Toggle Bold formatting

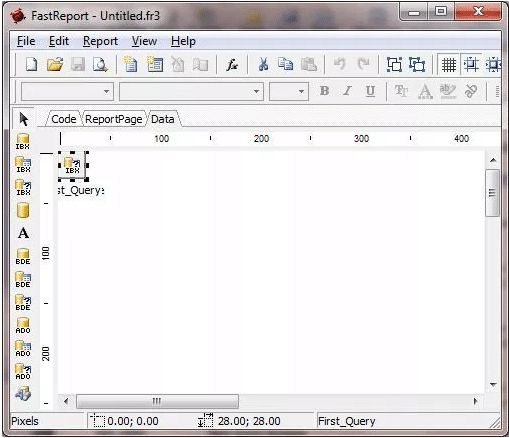tap(324, 91)
